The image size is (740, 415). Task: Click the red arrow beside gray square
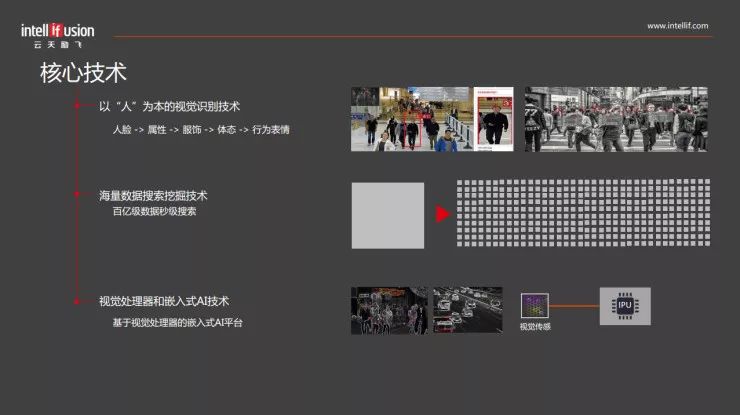[x=443, y=214]
